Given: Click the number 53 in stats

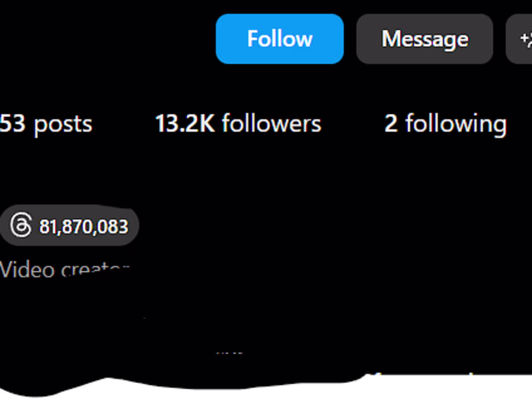Looking at the screenshot, I should point(13,124).
